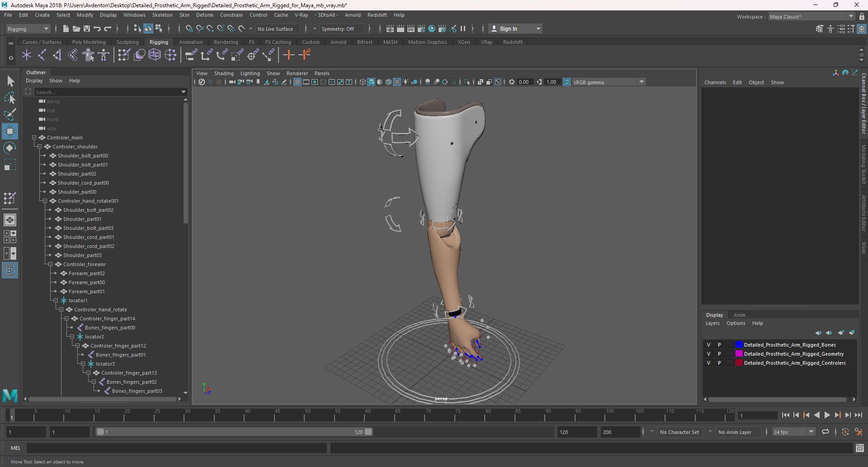868x467 pixels.
Task: Select the arrow Select tool in toolbox
Action: click(x=10, y=81)
